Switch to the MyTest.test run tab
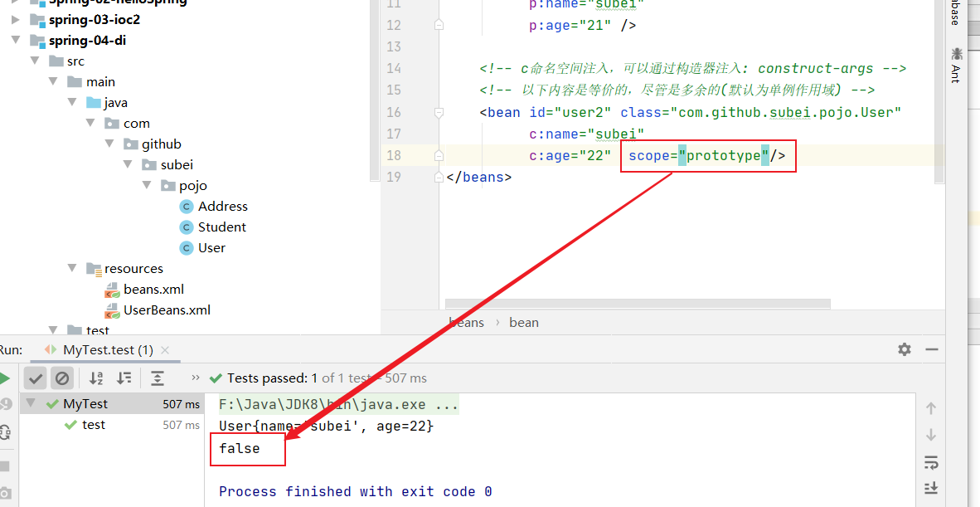The width and height of the screenshot is (980, 507). point(108,350)
